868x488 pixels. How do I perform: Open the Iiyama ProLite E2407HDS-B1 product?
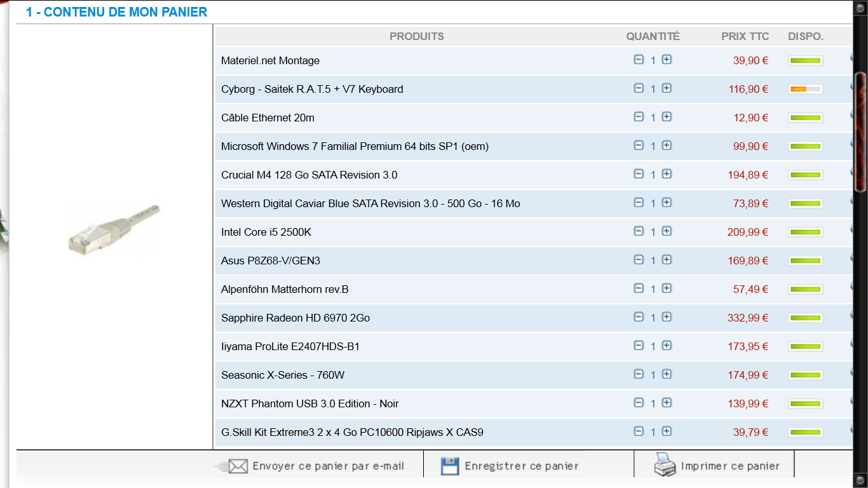[290, 347]
